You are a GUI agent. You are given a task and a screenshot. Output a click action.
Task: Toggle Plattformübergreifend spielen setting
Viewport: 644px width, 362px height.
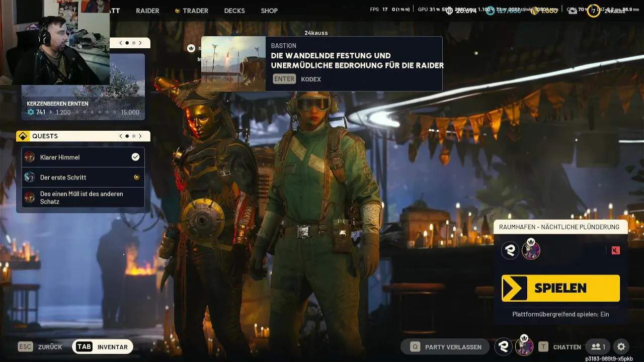coord(560,314)
